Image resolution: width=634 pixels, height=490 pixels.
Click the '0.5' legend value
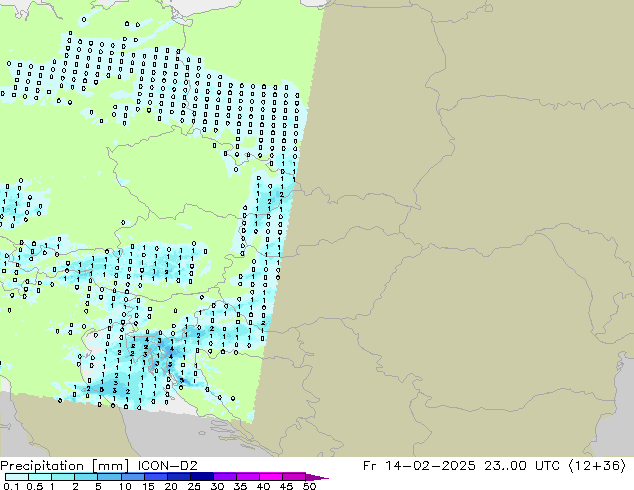pos(35,486)
